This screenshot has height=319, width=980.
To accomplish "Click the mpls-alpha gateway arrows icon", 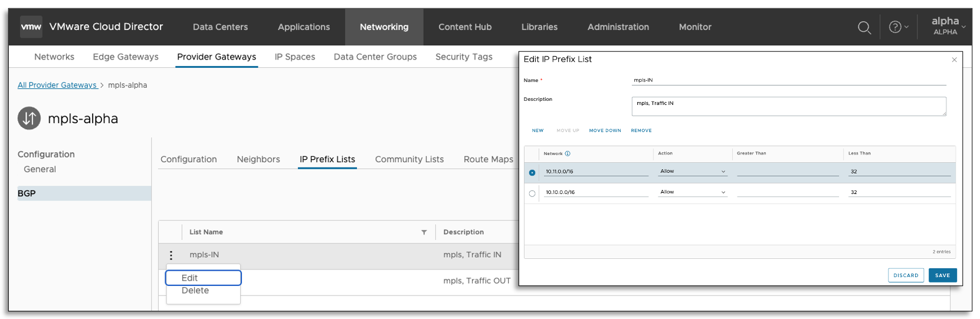I will pos(29,118).
